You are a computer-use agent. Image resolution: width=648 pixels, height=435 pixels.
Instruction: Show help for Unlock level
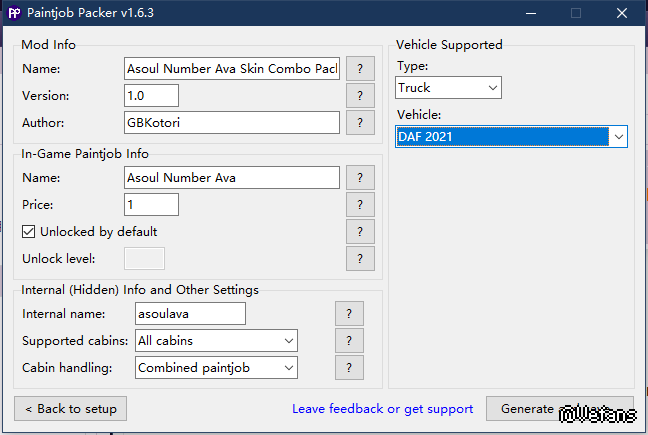coord(360,259)
